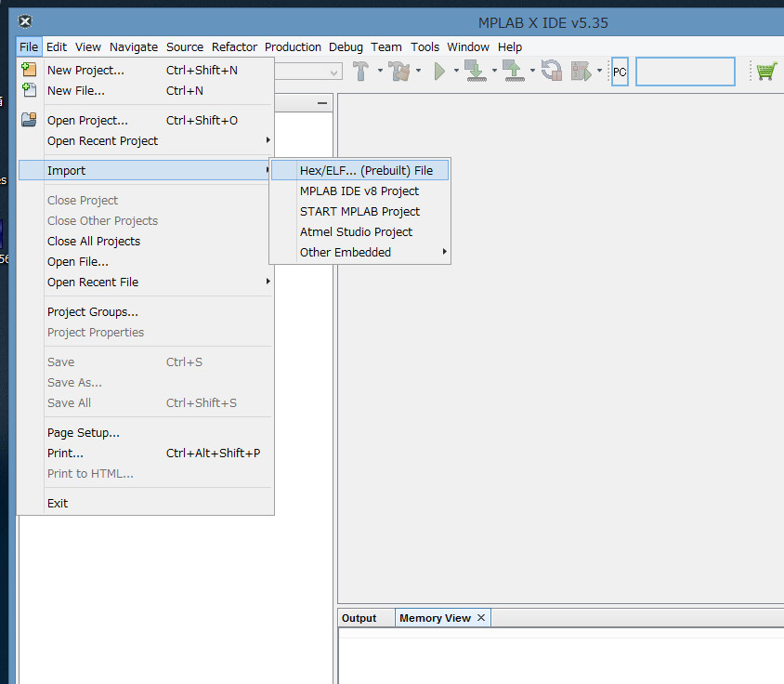This screenshot has width=784, height=684.
Task: Click the File menu
Action: [29, 47]
